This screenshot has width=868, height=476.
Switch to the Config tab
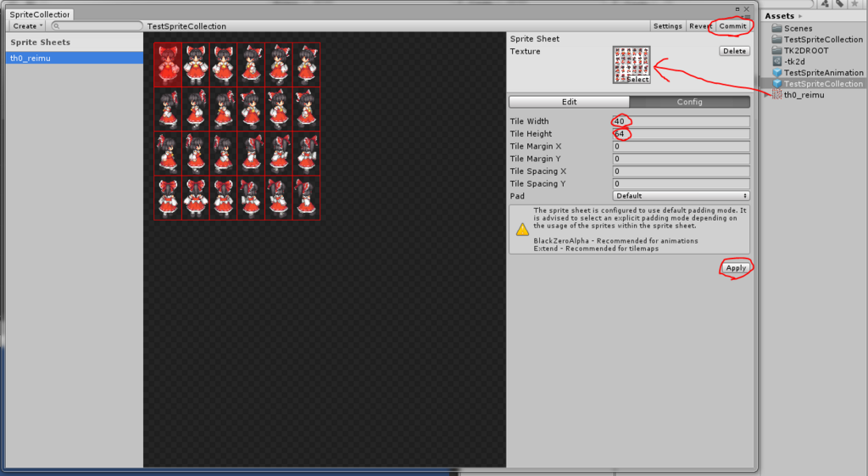[x=690, y=102]
